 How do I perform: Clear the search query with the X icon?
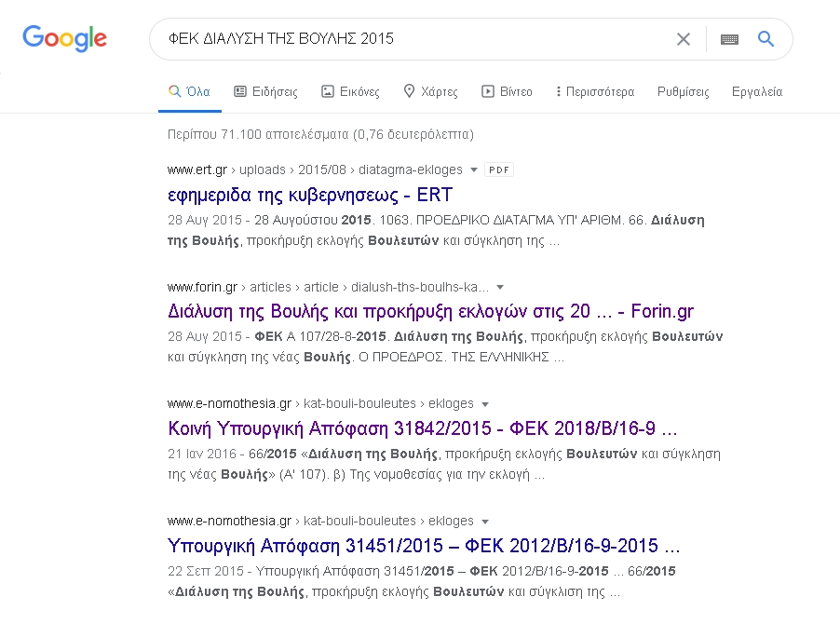(683, 39)
